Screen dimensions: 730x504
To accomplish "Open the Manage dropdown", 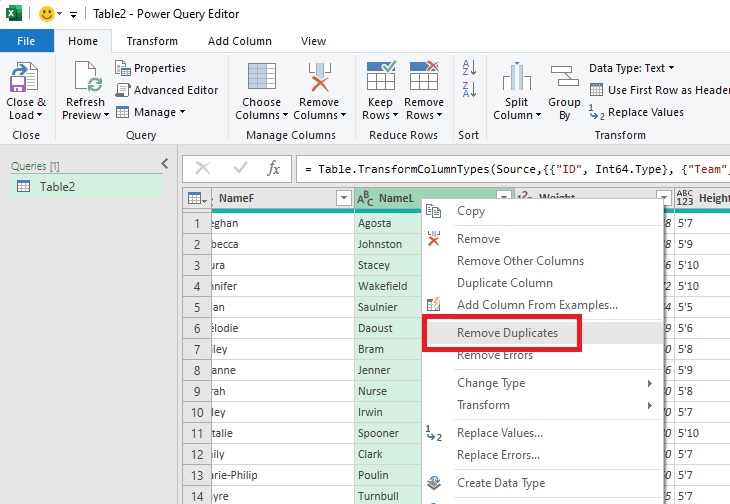I will tap(150, 112).
